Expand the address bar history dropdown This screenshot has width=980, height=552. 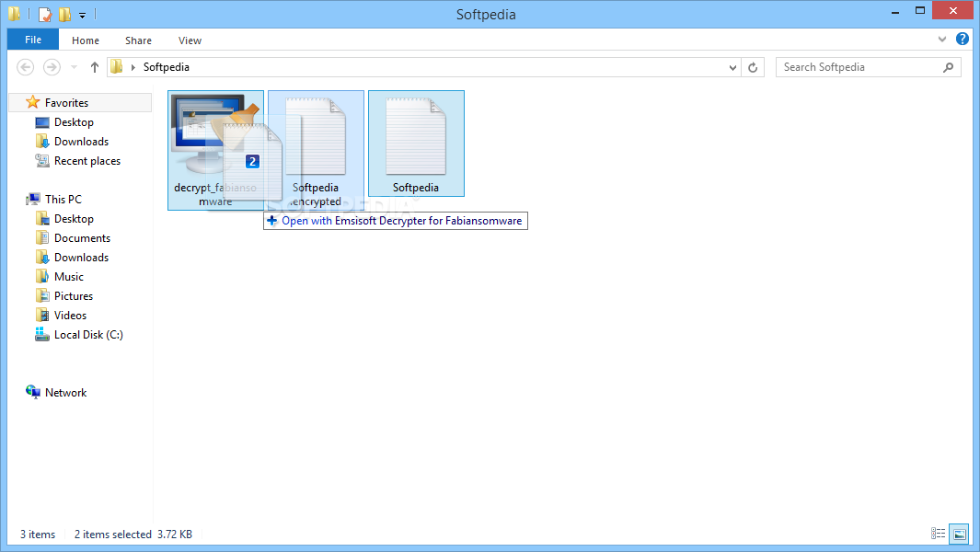(x=732, y=67)
